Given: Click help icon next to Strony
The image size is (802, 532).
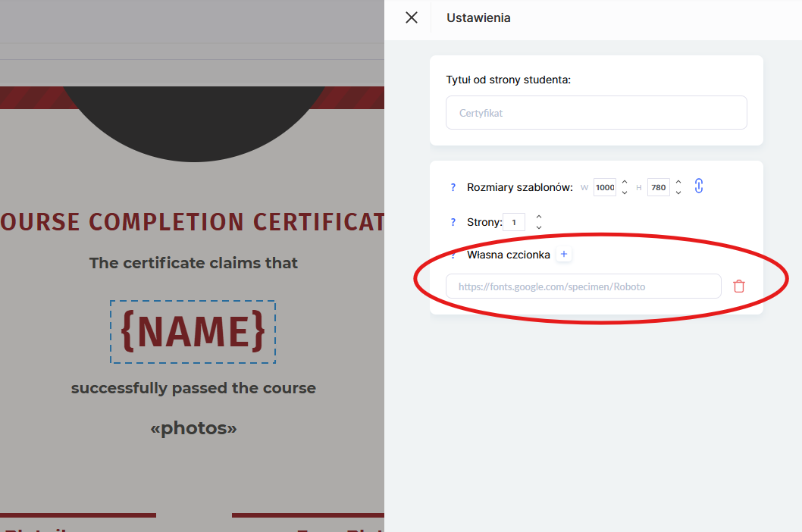Looking at the screenshot, I should [453, 222].
